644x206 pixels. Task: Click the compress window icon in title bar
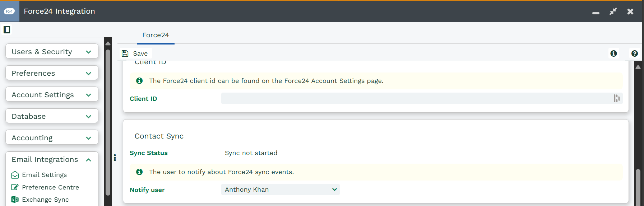tap(613, 11)
